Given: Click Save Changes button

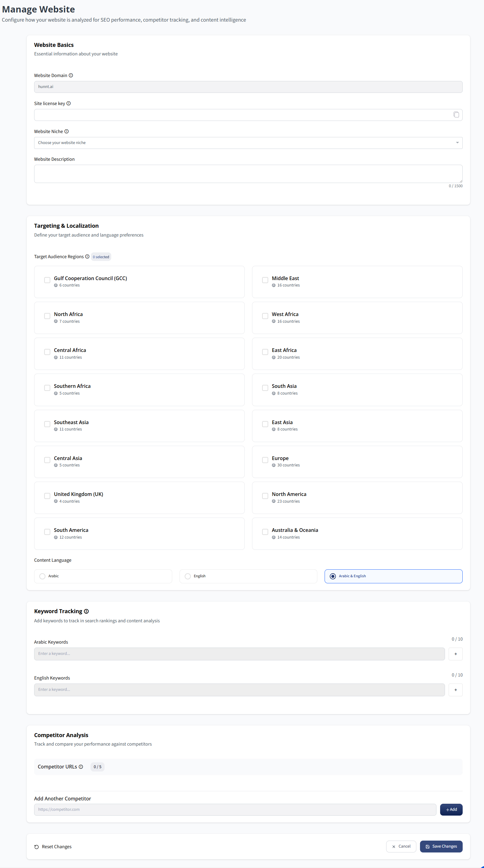Looking at the screenshot, I should tap(441, 846).
